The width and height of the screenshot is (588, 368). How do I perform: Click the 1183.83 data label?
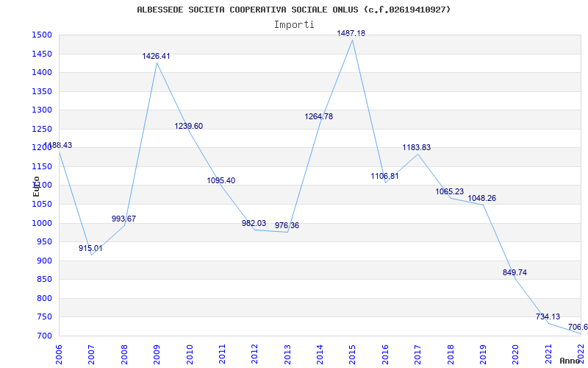tap(417, 148)
